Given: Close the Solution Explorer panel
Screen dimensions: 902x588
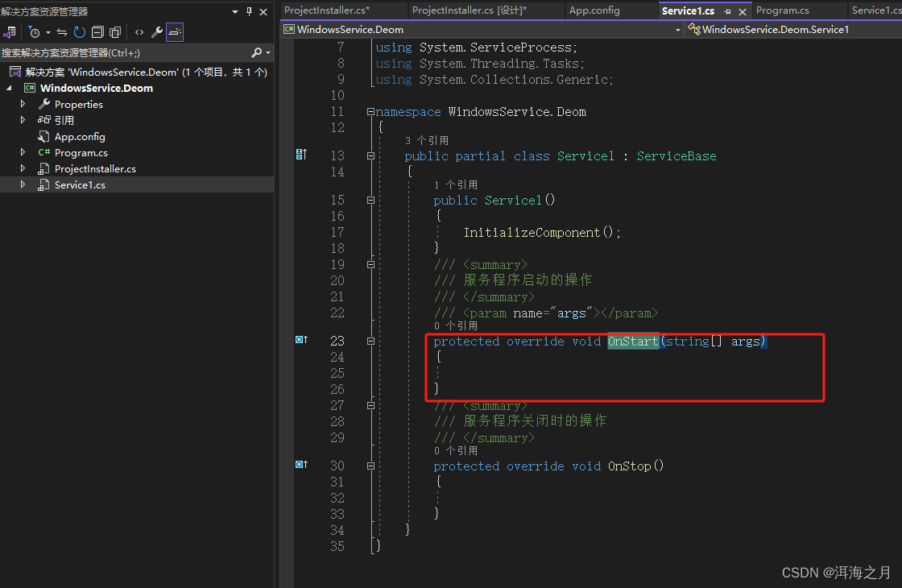Looking at the screenshot, I should (x=263, y=11).
